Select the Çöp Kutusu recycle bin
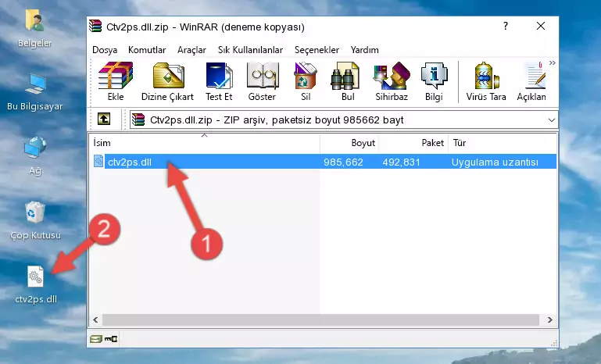The image size is (601, 364). click(35, 221)
